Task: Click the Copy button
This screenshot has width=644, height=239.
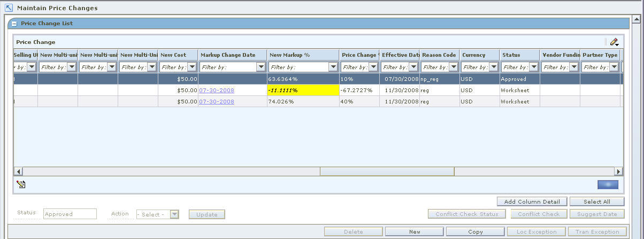Action: (x=475, y=231)
